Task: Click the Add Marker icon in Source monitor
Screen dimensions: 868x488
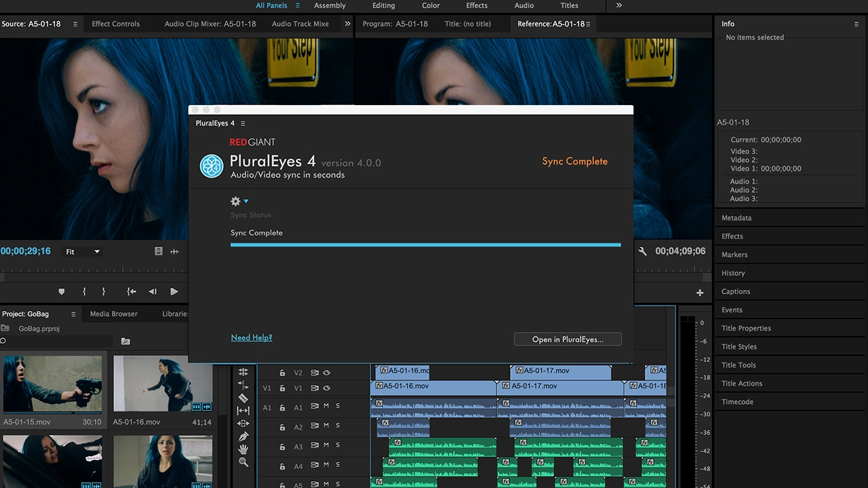Action: (x=61, y=291)
